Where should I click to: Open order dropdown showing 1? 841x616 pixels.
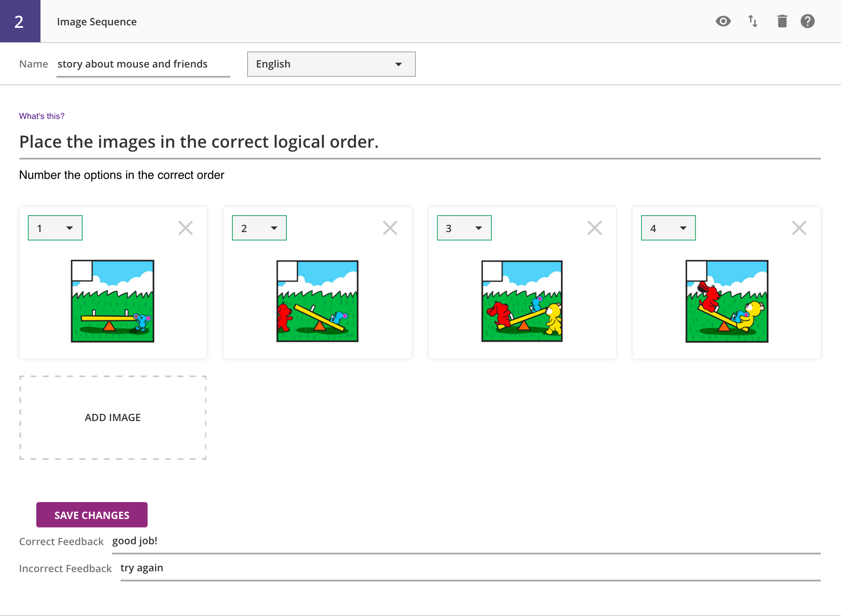click(55, 228)
